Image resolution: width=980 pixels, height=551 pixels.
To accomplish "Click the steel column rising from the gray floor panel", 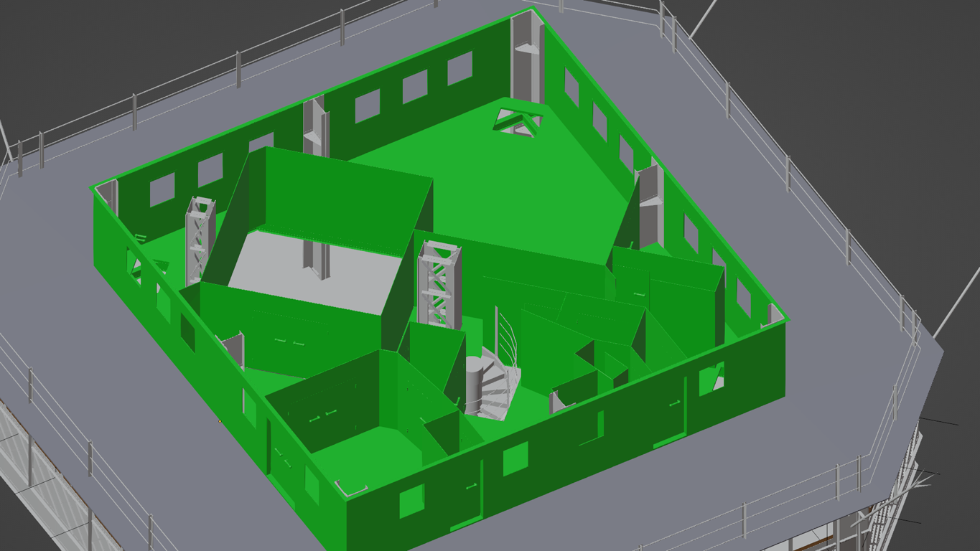I will (x=317, y=260).
